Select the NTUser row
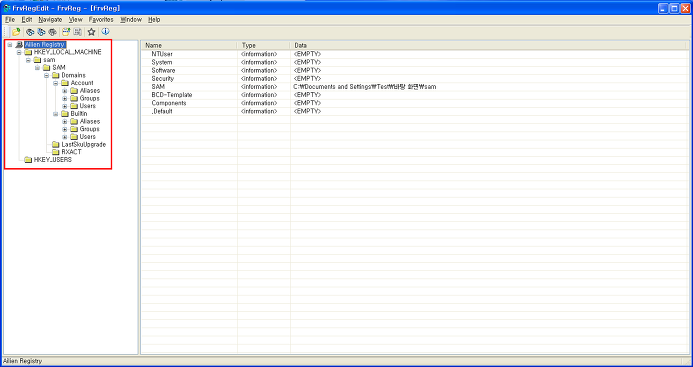This screenshot has width=693, height=367. 415,54
